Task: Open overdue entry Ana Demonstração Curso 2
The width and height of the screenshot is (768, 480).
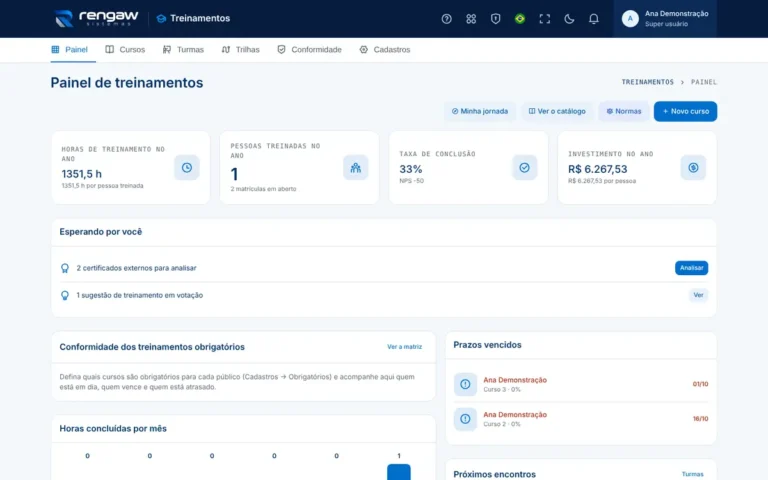Action: [581, 419]
